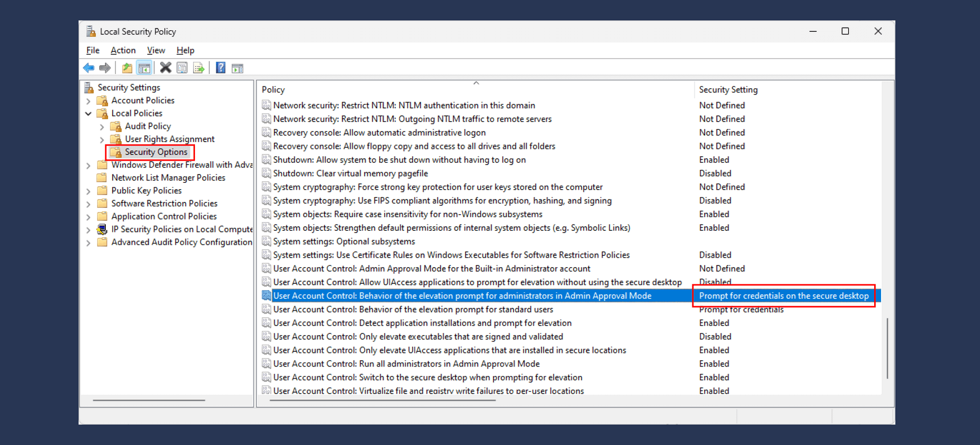The image size is (980, 445).
Task: Click the Public Key Policies folder icon
Action: click(102, 190)
